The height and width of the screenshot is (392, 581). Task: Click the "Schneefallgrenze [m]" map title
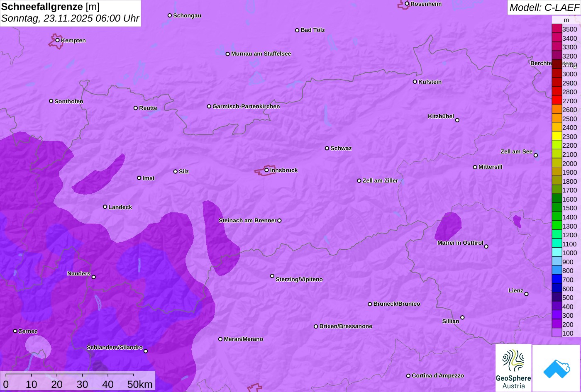(51, 7)
